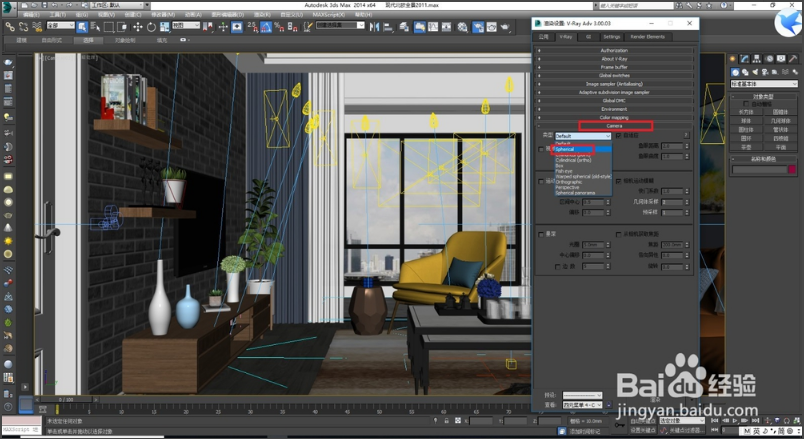The width and height of the screenshot is (804, 439).
Task: Toggle the Percent Snap tool
Action: [279, 27]
